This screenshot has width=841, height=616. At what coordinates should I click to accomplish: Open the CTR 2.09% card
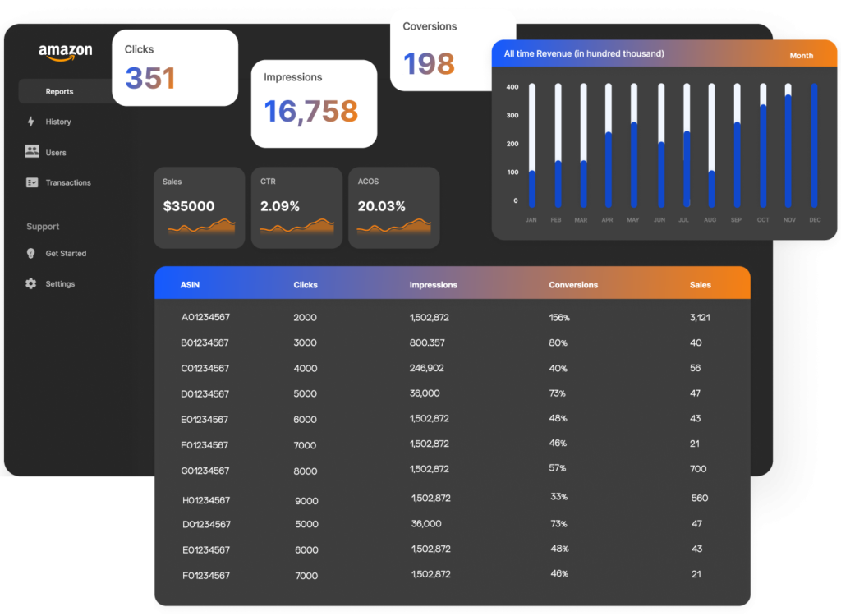(x=296, y=207)
